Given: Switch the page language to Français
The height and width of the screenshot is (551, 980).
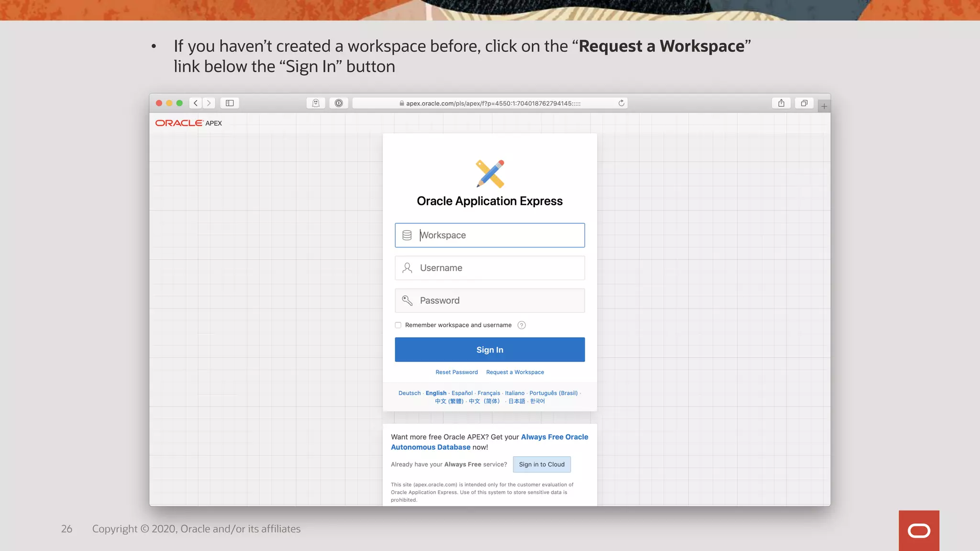Looking at the screenshot, I should pyautogui.click(x=489, y=393).
